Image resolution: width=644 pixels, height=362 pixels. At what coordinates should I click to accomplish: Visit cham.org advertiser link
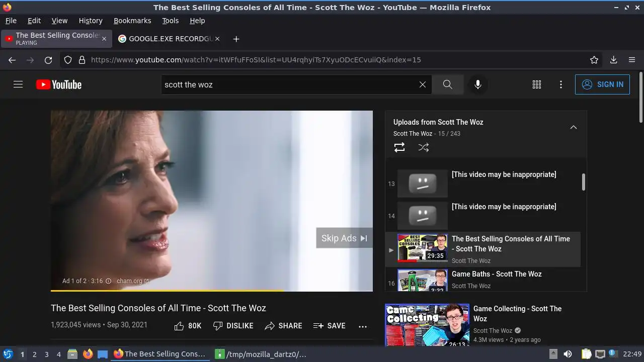tap(132, 281)
